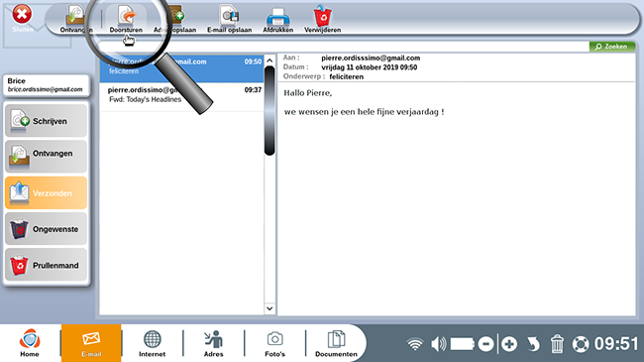Click the message list scrollbar thumb
This screenshot has height=362, width=644.
point(269,111)
